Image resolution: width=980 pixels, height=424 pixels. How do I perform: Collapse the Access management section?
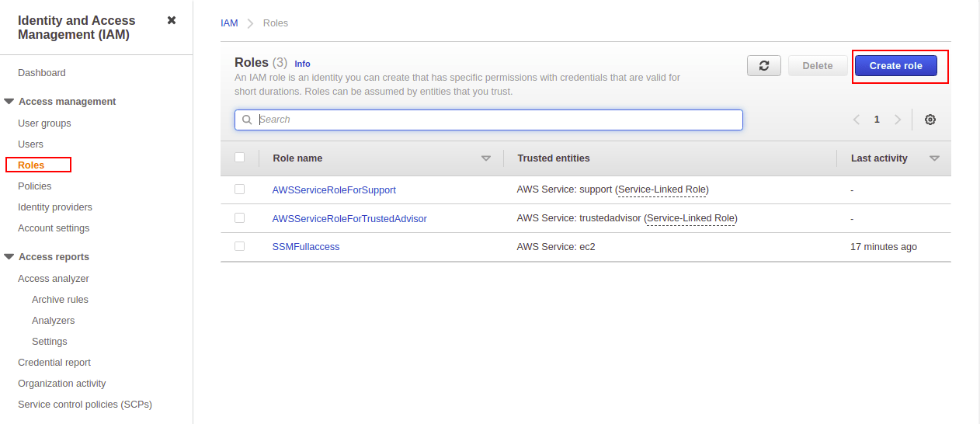[9, 102]
